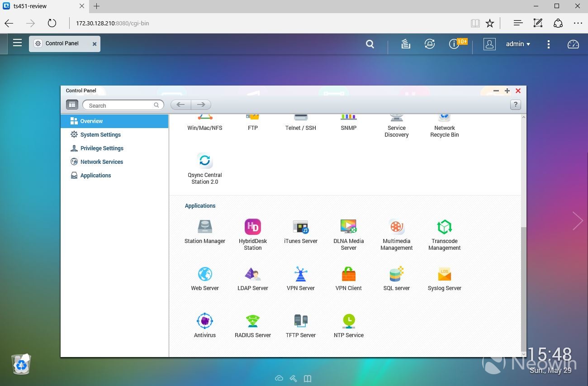This screenshot has height=386, width=588.
Task: Open Web Server settings
Action: pyautogui.click(x=204, y=279)
